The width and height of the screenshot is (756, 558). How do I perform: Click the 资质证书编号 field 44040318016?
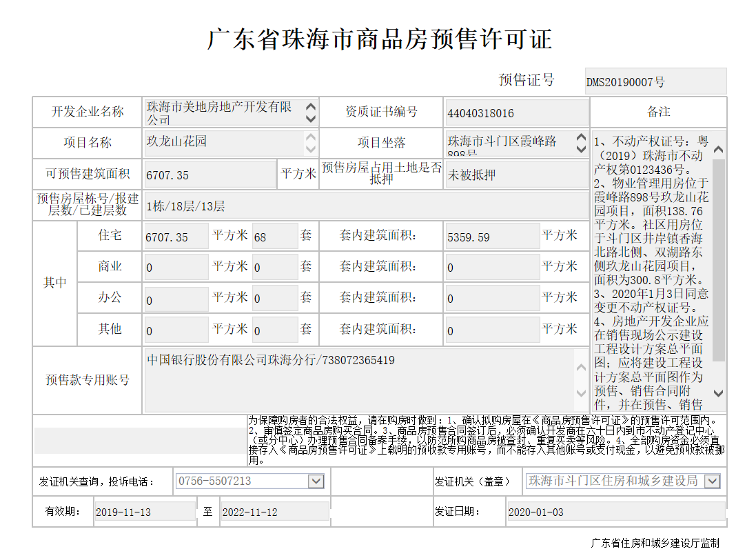point(516,112)
